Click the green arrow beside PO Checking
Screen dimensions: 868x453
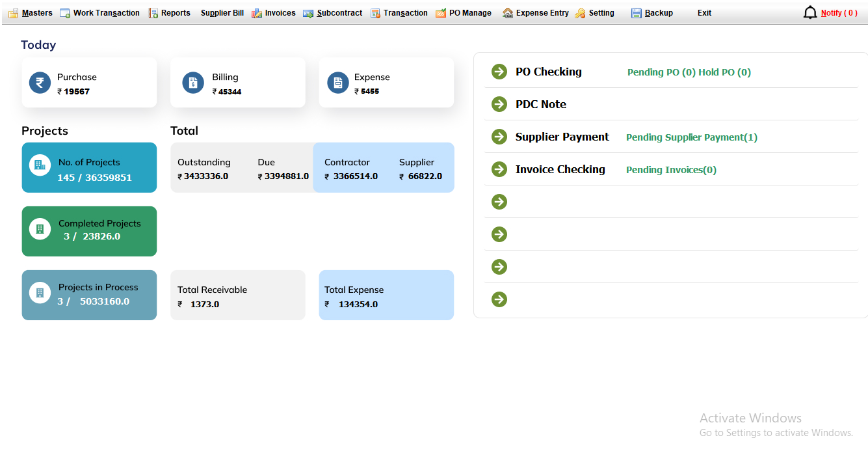tap(499, 72)
